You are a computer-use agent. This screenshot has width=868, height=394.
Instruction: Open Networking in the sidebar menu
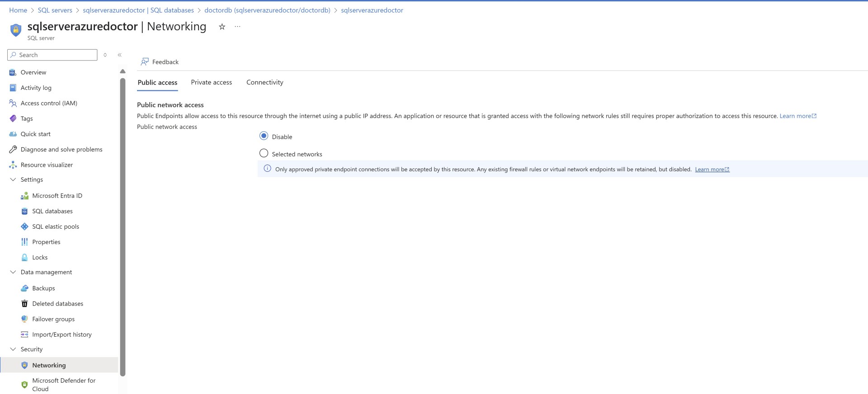point(59,365)
